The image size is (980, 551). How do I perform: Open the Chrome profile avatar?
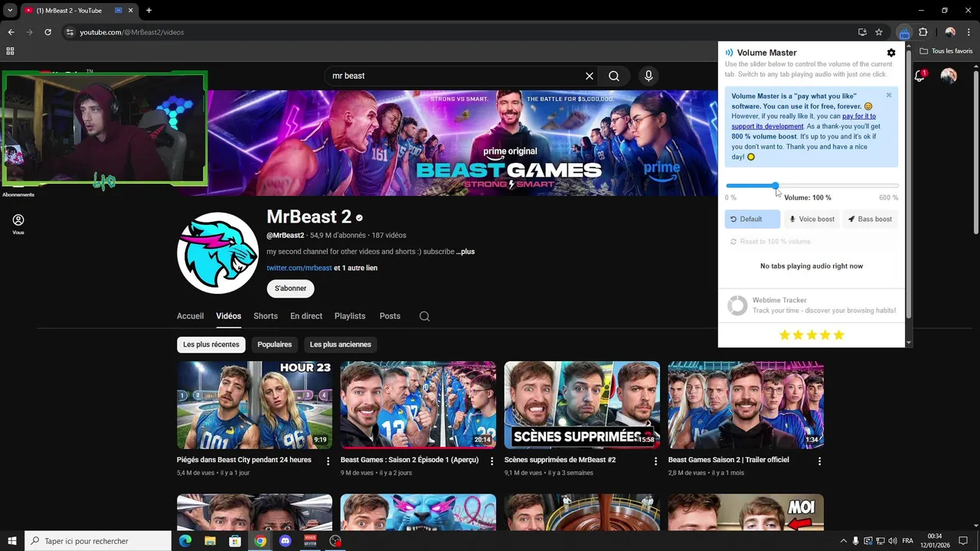pyautogui.click(x=950, y=32)
